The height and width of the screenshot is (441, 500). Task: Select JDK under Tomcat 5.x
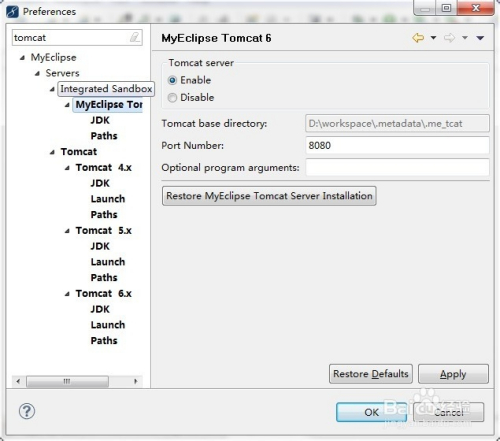(x=100, y=246)
